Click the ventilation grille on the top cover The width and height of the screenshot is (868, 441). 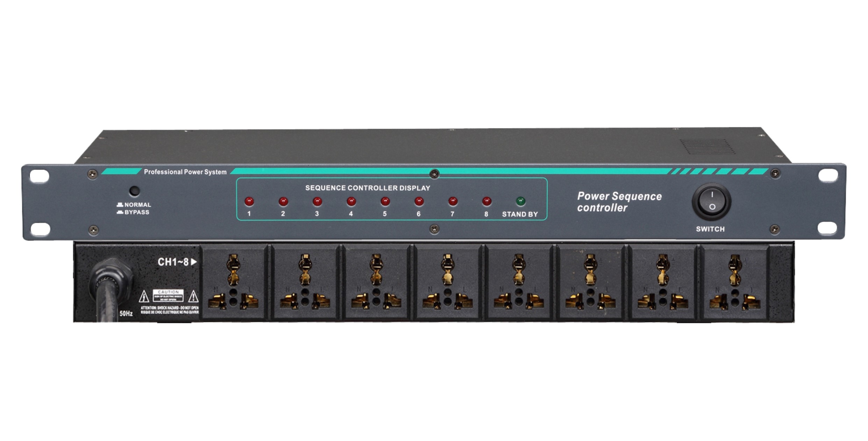[x=707, y=147]
